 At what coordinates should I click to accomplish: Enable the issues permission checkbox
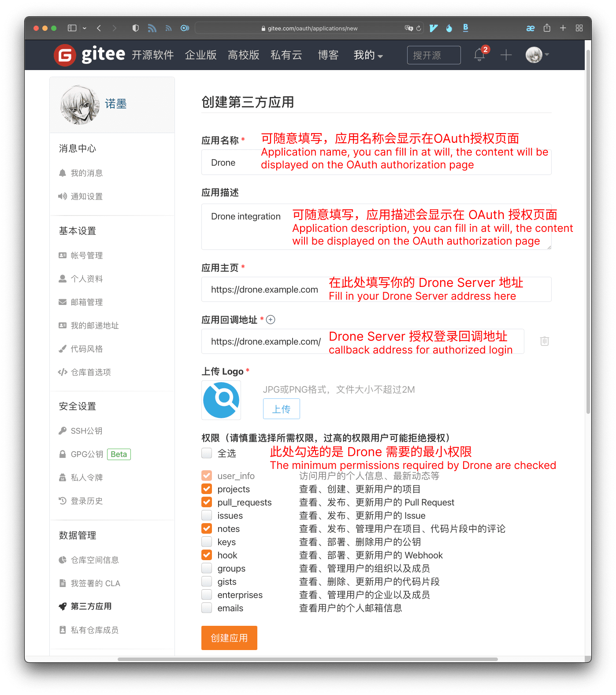(x=207, y=515)
